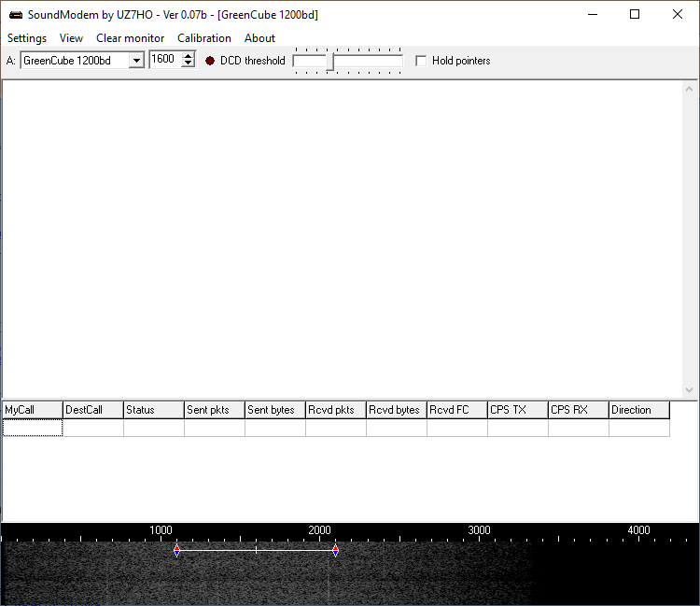The image size is (700, 606).
Task: Click the 1000 Hz label on waterfall scale
Action: (x=161, y=530)
